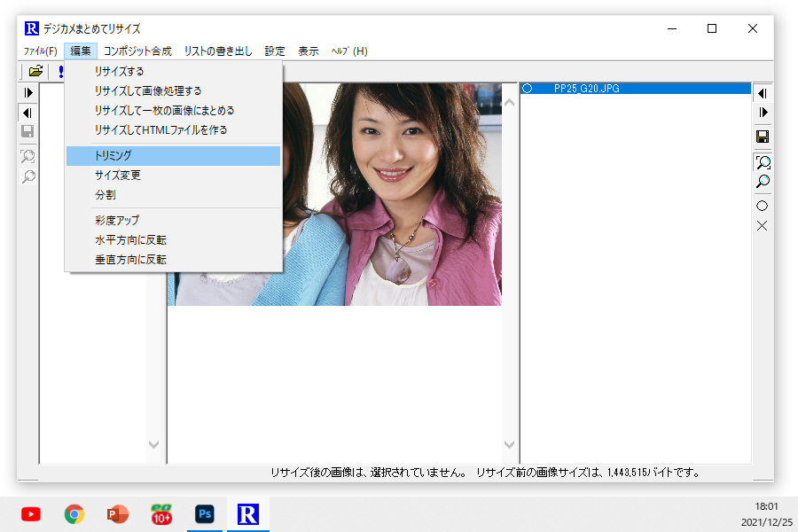Click the taskbar clock showing 18:01
The width and height of the screenshot is (798, 532).
click(x=766, y=506)
